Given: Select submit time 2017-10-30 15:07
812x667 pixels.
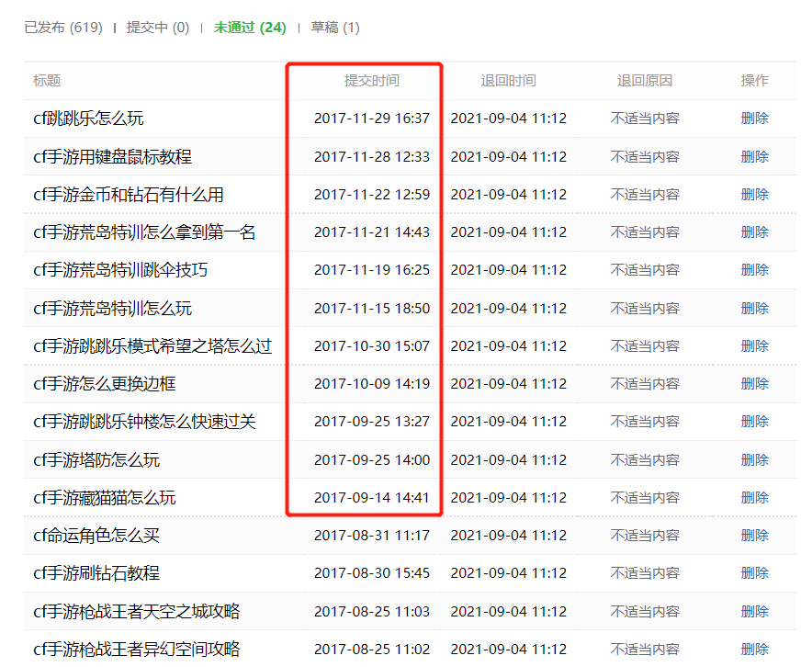Looking at the screenshot, I should [x=372, y=346].
